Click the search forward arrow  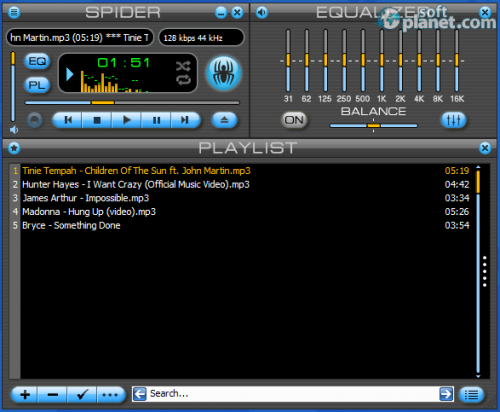pos(446,394)
